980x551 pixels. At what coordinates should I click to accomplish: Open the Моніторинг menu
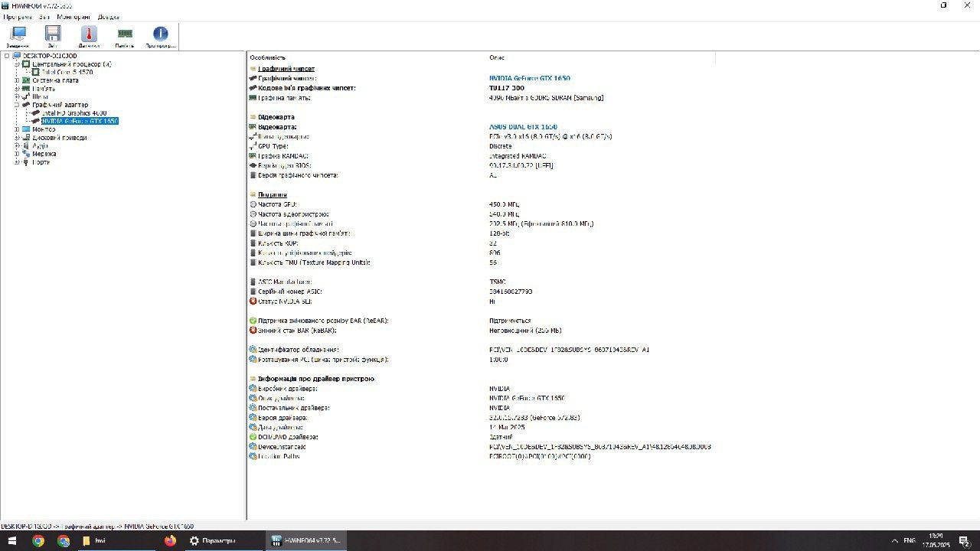point(73,17)
